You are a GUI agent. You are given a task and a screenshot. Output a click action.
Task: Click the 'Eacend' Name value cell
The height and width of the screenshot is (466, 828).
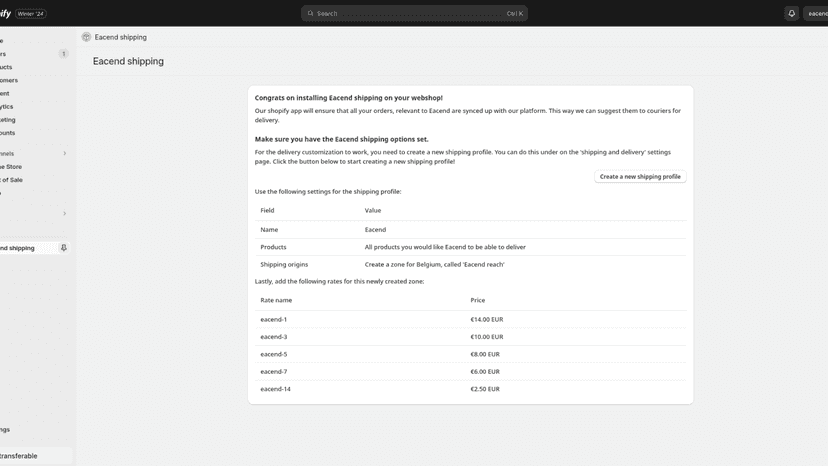(x=375, y=230)
